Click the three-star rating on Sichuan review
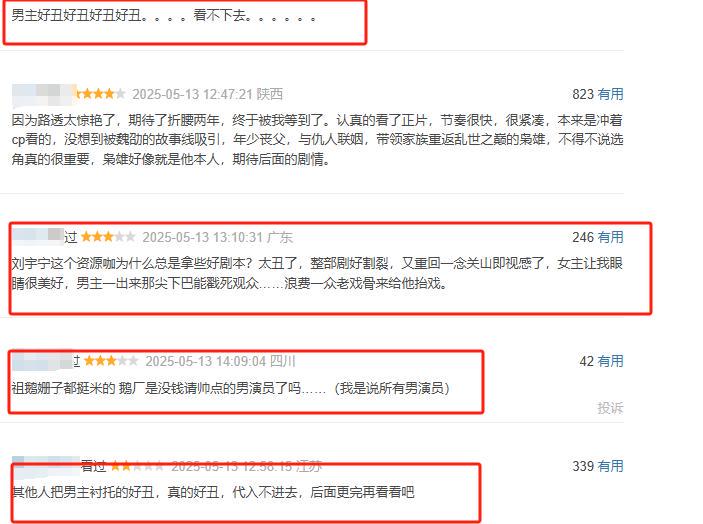Screen dimensions: 703x524 click(111, 360)
